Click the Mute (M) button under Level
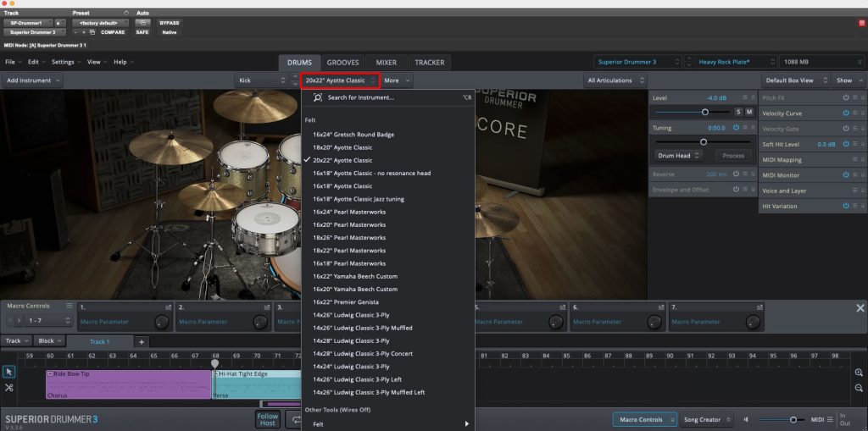Screen dimensions: 868x431 (x=749, y=112)
